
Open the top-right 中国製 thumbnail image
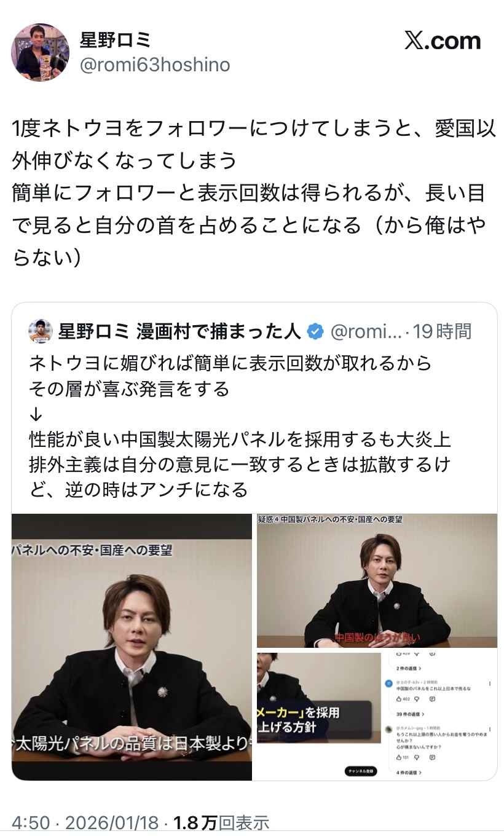(377, 581)
